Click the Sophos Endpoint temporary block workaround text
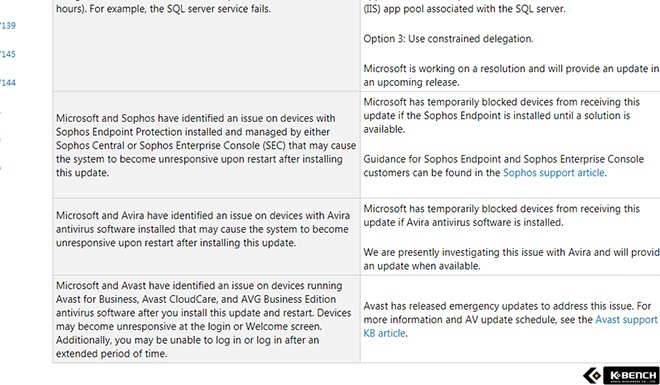 click(501, 115)
